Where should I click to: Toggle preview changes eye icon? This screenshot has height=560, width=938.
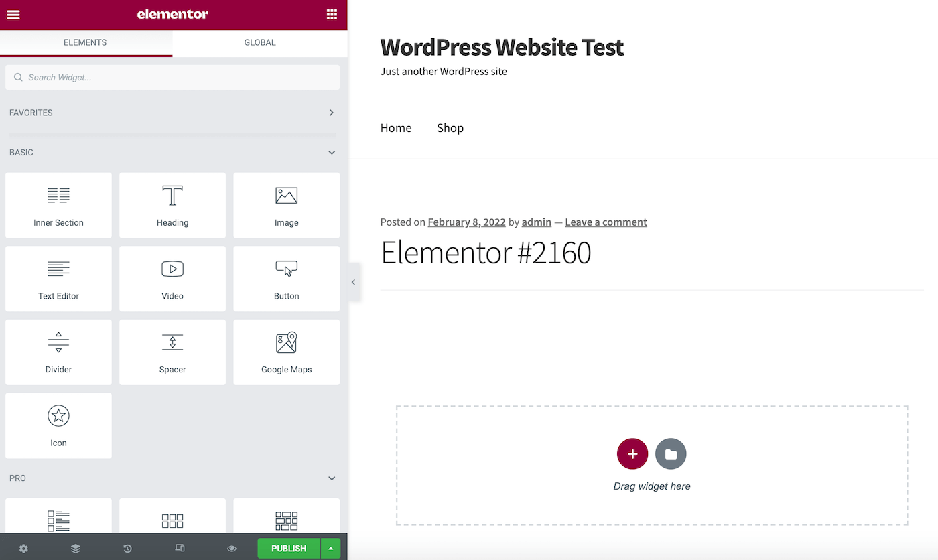[232, 548]
